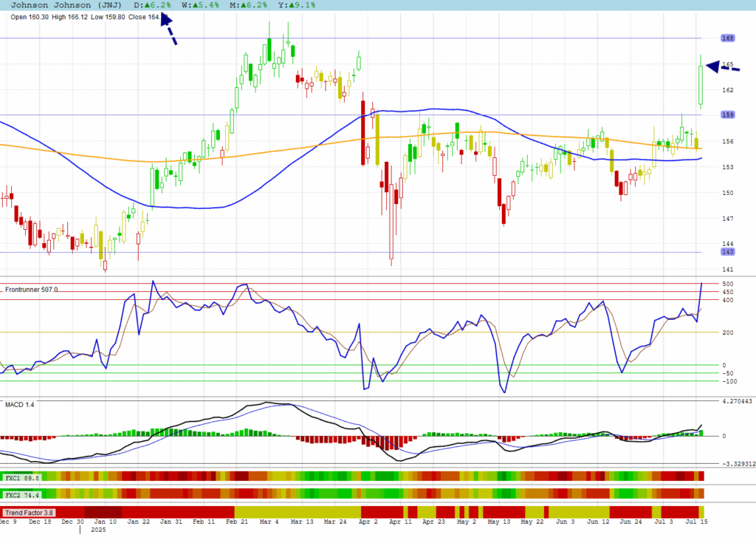Click the 144 price axis label
Viewport: 756px width, 543px height.
click(727, 244)
